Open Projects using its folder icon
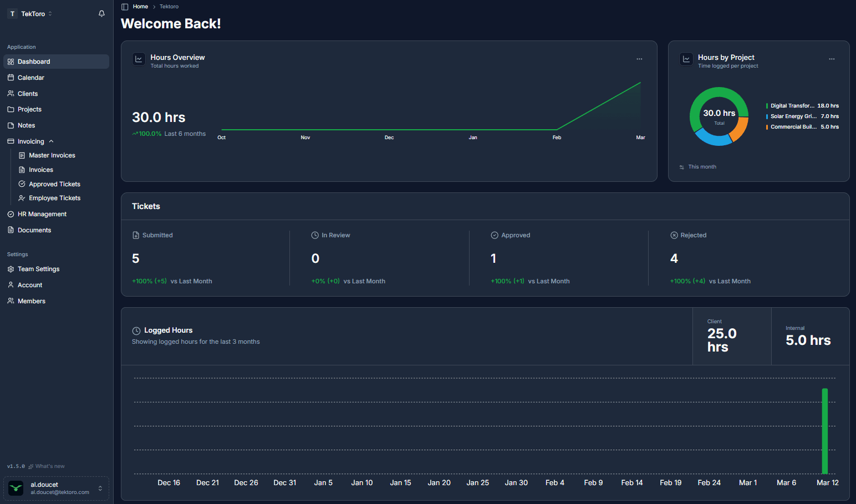Viewport: 856px width, 504px height. click(x=11, y=109)
